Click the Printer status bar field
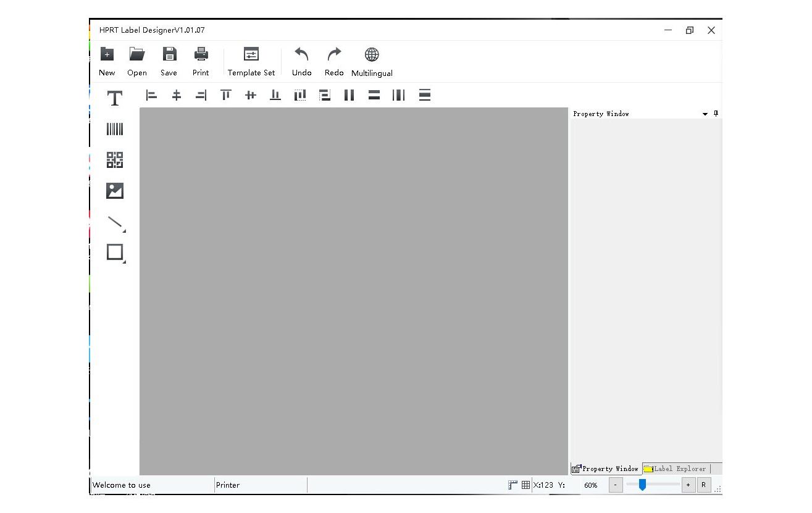Viewport: 812px width, 513px height. [x=261, y=485]
